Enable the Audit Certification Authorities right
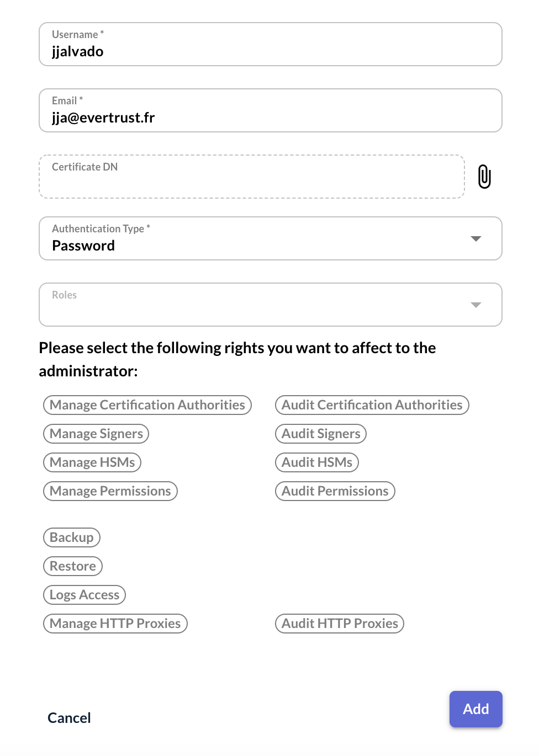539x756 pixels. (372, 404)
